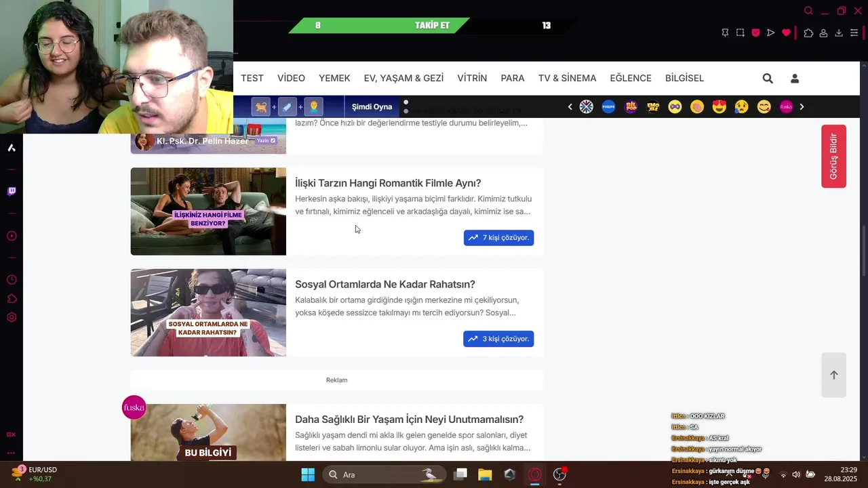This screenshot has width=868, height=488.
Task: Open the EUR/USD taskbar widget
Action: [34, 474]
